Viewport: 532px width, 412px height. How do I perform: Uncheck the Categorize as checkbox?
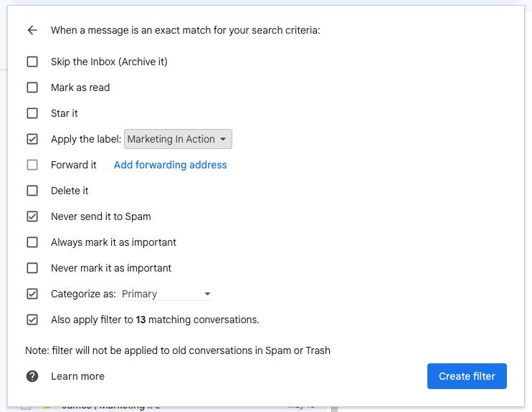[x=32, y=294]
